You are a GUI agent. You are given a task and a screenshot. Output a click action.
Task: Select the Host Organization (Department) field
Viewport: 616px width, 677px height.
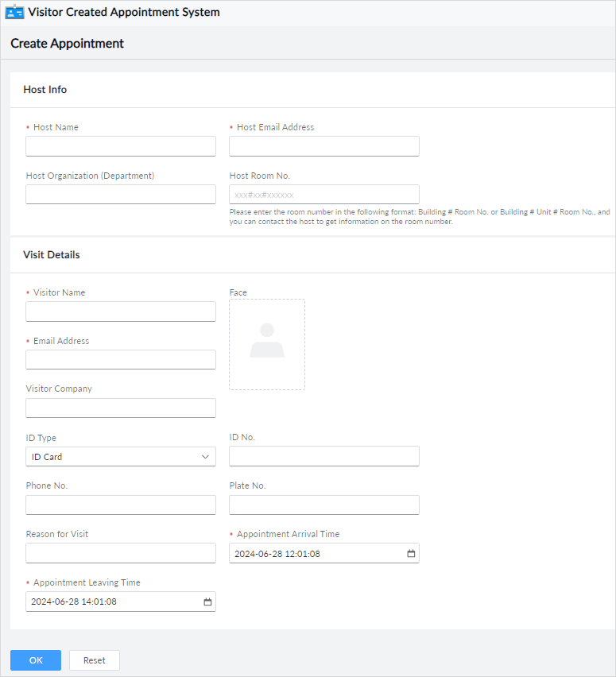pos(121,195)
